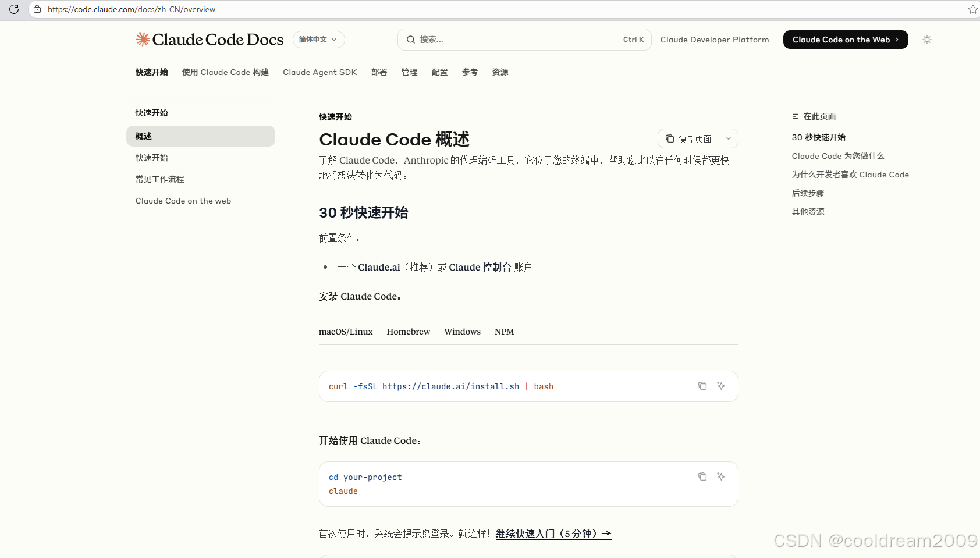This screenshot has height=558, width=980.
Task: Open the 简体中文 language dropdown
Action: (318, 39)
